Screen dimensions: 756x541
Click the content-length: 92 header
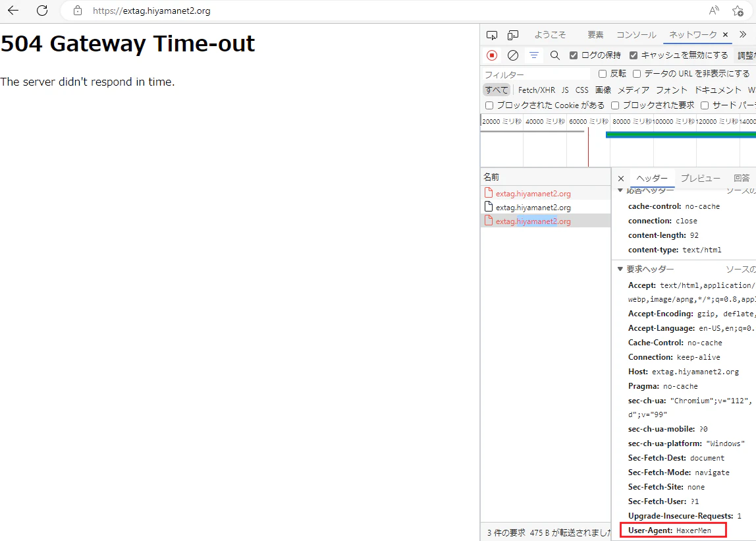pyautogui.click(x=663, y=235)
